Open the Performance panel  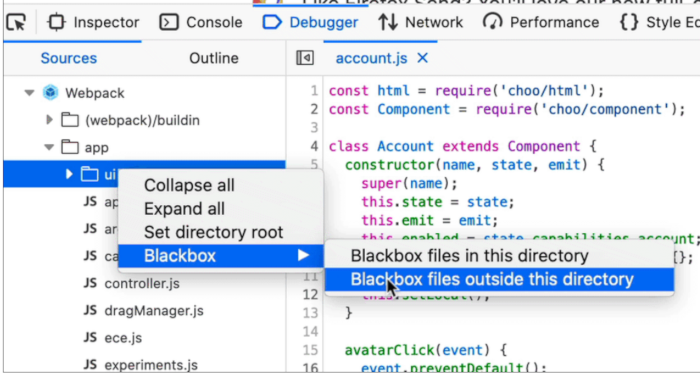click(x=541, y=22)
